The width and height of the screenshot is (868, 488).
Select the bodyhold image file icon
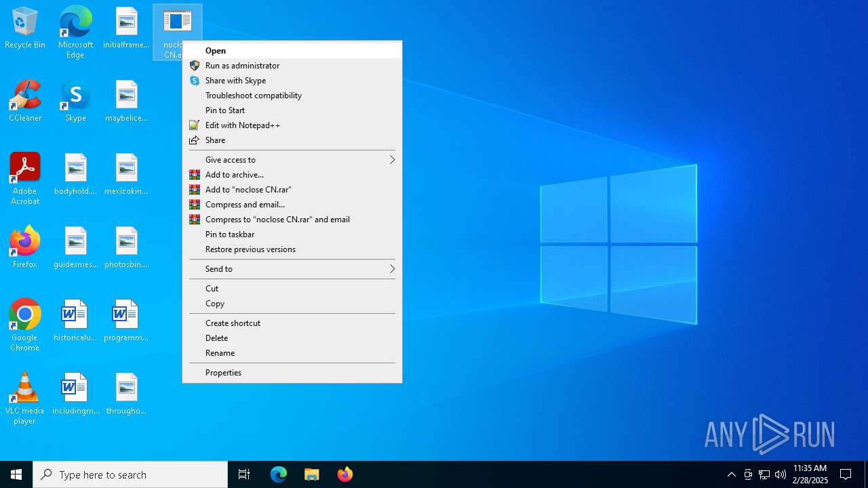(75, 175)
